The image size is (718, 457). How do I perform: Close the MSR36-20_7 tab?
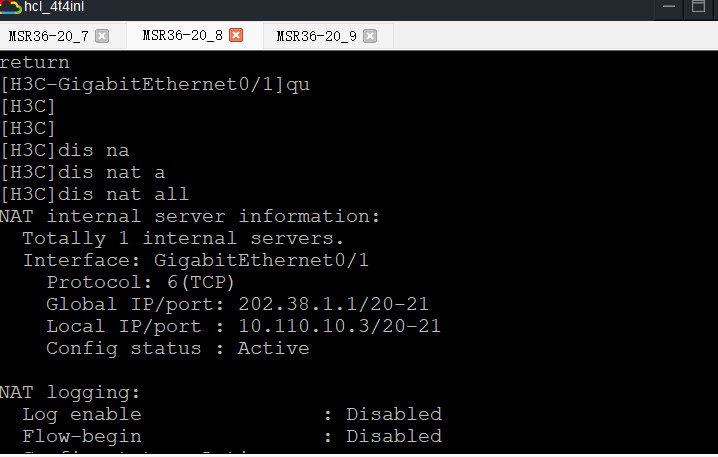pos(102,36)
